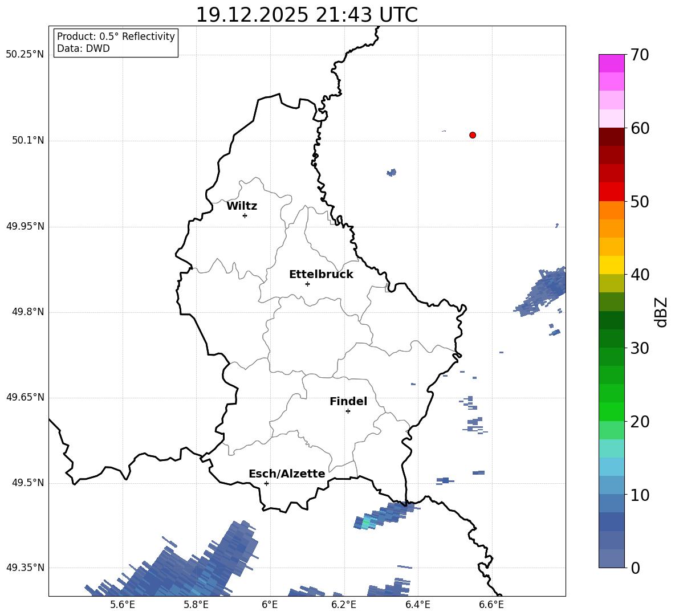The height and width of the screenshot is (616, 675).
Task: Click the red dot marker on the map
Action: pyautogui.click(x=473, y=135)
